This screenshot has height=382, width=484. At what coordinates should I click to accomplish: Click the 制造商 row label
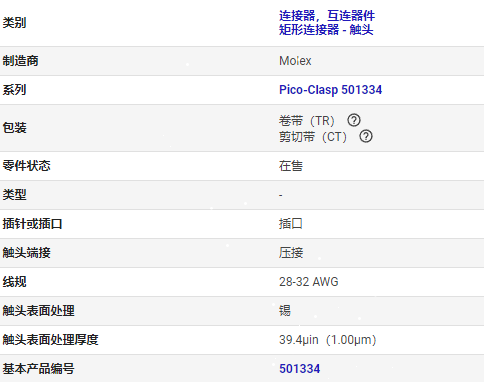tap(20, 61)
